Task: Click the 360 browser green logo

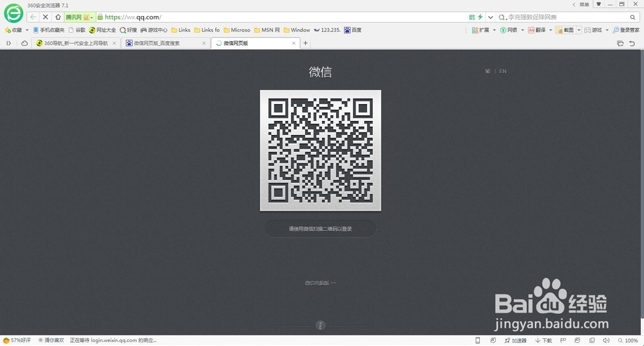Action: [x=14, y=13]
